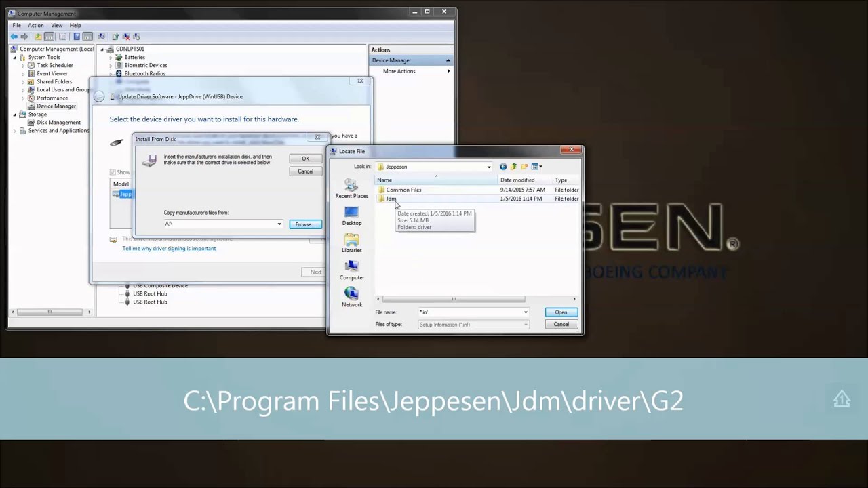Toggle the Show/Hide Console Tree toolbar icon

click(49, 37)
